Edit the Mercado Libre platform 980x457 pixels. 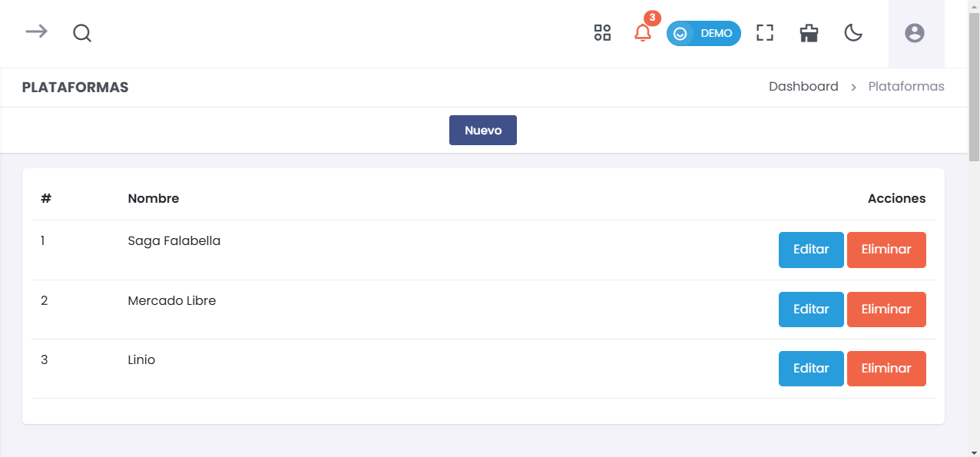click(x=811, y=309)
